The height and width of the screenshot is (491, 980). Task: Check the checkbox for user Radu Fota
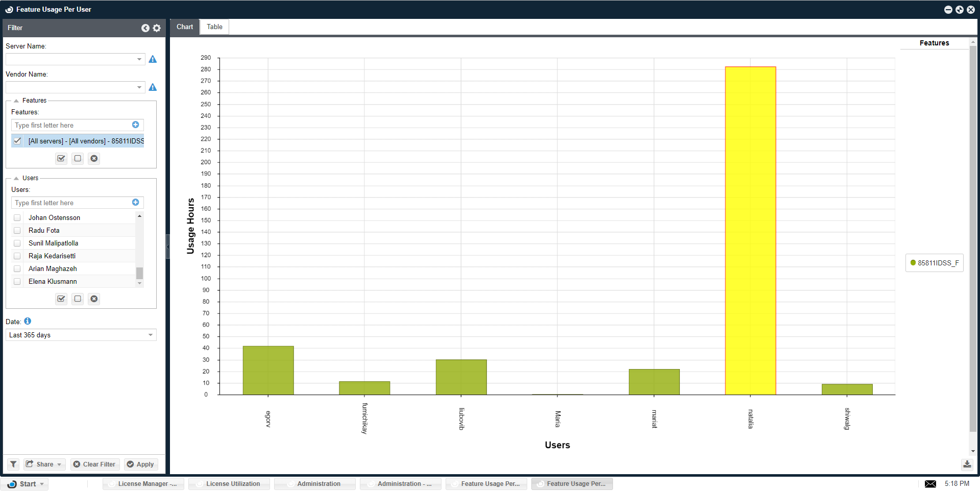coord(17,230)
